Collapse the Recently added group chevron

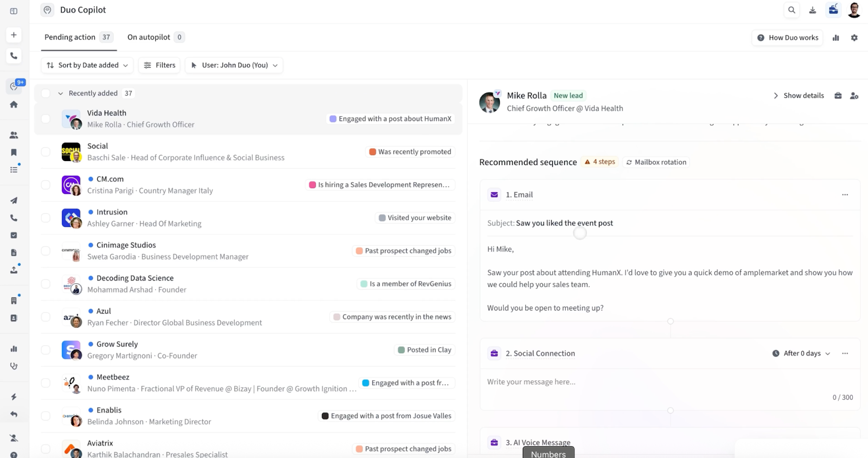[60, 93]
